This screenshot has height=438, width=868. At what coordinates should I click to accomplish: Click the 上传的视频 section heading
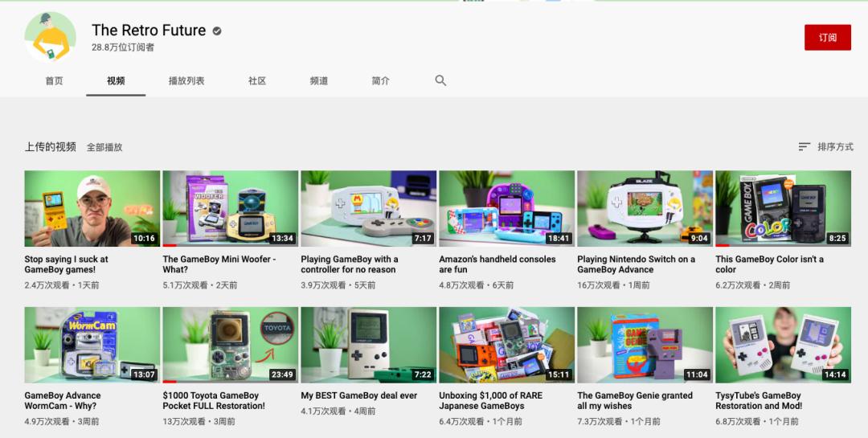click(x=51, y=147)
